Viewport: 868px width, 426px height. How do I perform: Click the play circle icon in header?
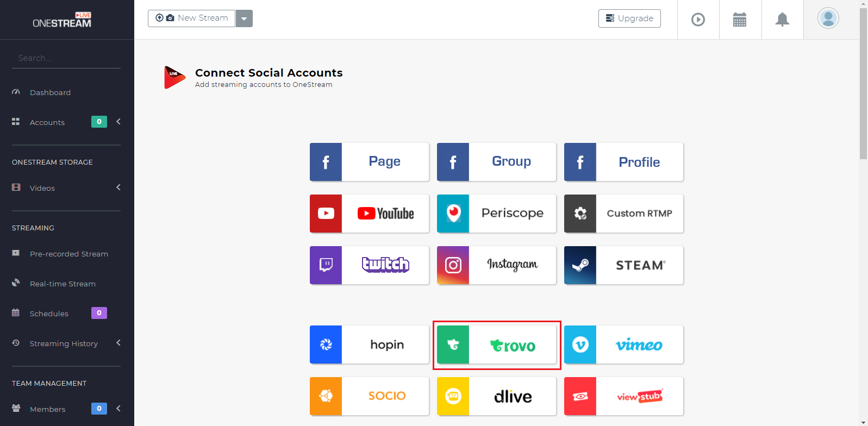(x=698, y=20)
